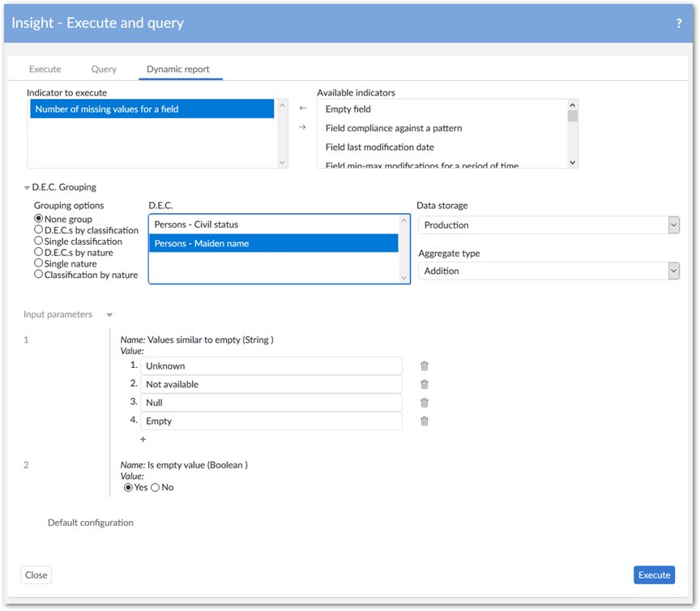Set Is empty value to No
This screenshot has height=611, width=700.
(156, 487)
